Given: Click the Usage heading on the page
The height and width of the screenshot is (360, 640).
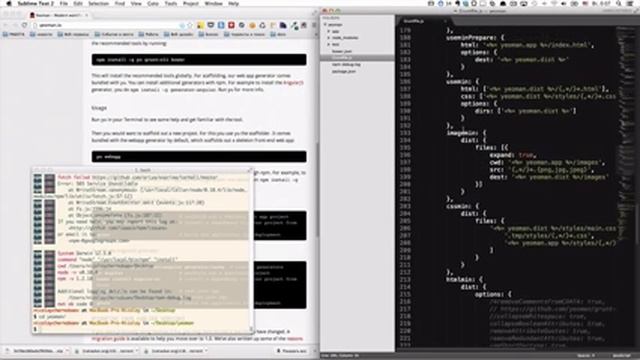Looking at the screenshot, I should pos(99,108).
